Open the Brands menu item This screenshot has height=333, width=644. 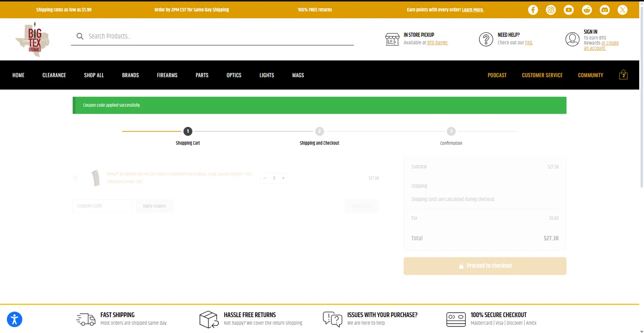[x=131, y=75]
